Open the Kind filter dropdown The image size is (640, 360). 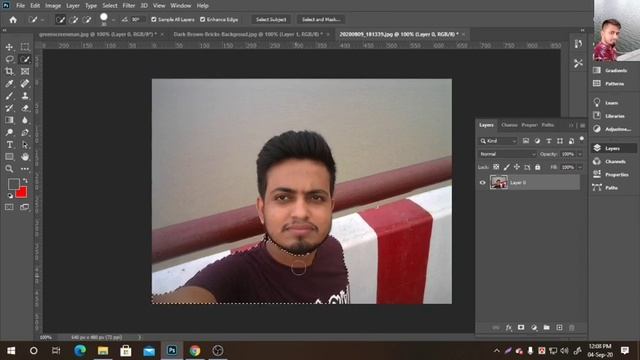tap(498, 141)
